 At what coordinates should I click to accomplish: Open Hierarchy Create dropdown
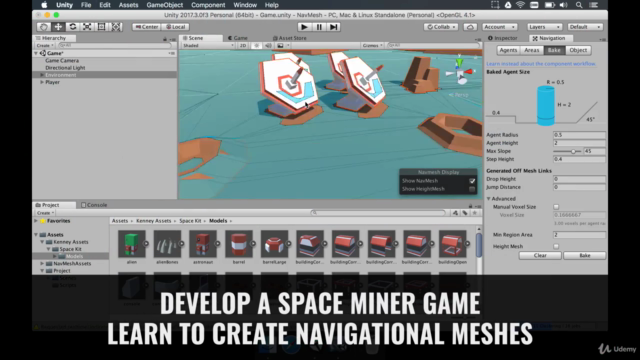45,45
